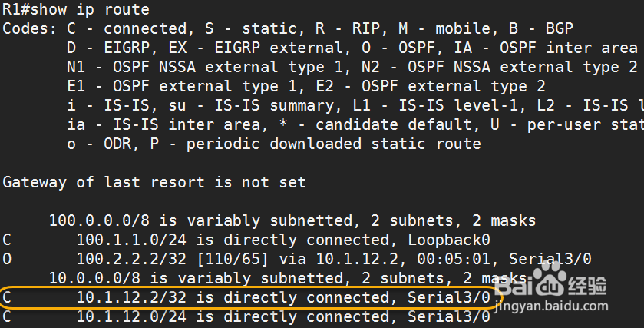
Task: Click the 'E1 - OSPF external type 1' legend
Action: tap(205, 86)
